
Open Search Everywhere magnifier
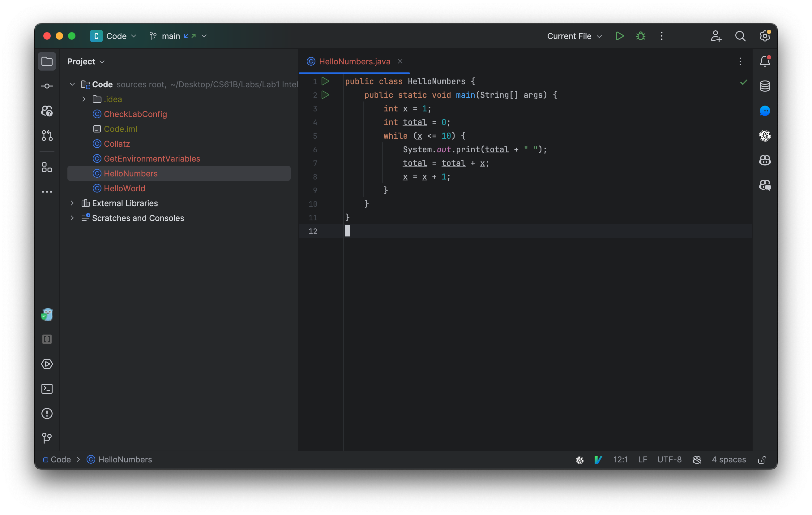(x=740, y=36)
